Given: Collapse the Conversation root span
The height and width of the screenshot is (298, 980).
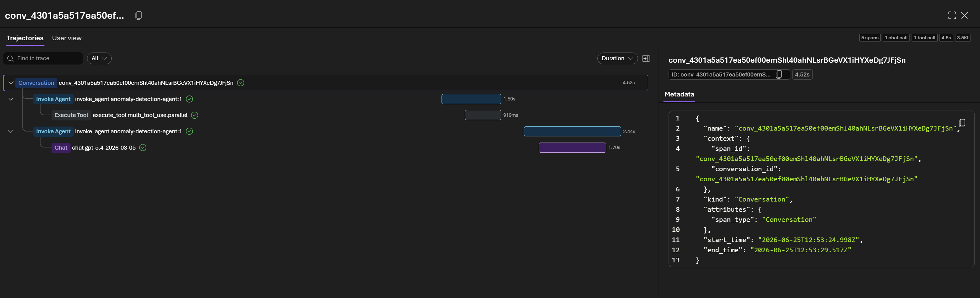Looking at the screenshot, I should pos(11,83).
